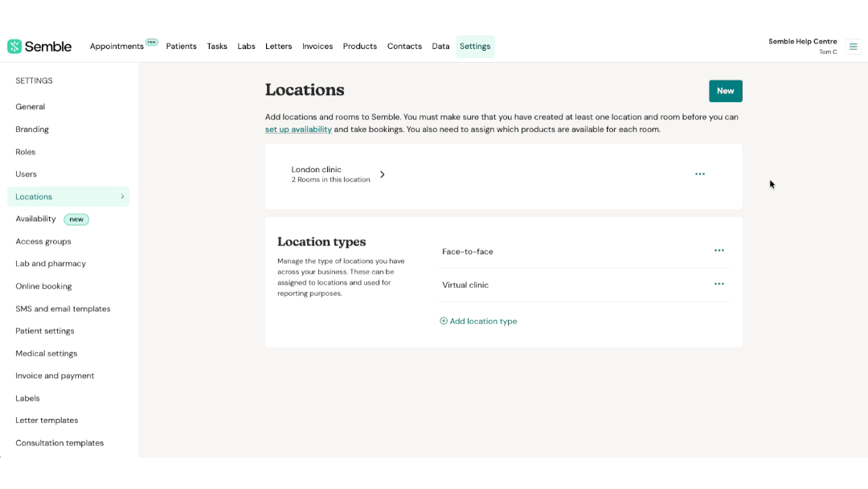The width and height of the screenshot is (868, 489).
Task: Open SMS and email templates settings
Action: (63, 309)
